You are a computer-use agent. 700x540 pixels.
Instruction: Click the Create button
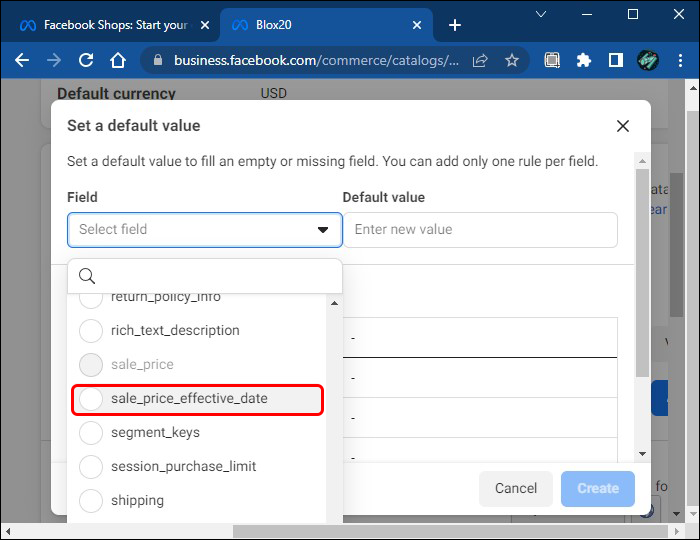pos(598,488)
